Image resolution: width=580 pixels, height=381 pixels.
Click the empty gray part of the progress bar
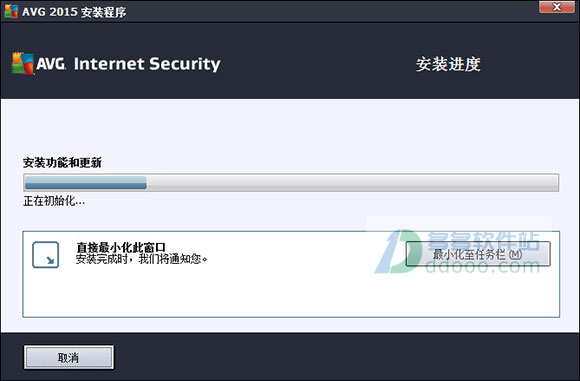coord(352,183)
